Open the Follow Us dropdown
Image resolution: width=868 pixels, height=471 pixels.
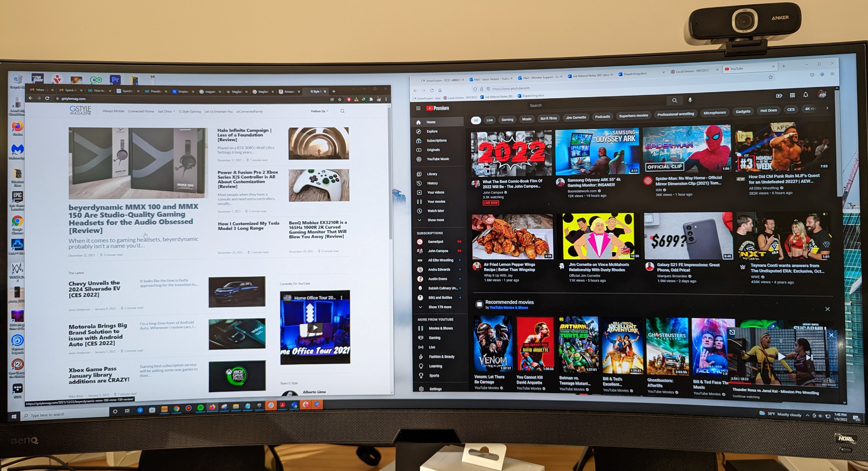point(320,111)
